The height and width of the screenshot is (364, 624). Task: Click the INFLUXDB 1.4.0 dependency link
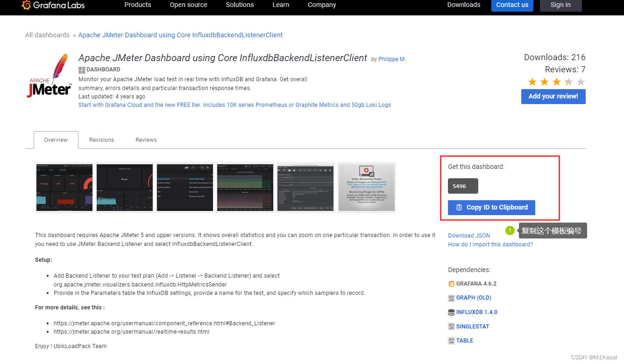(477, 312)
